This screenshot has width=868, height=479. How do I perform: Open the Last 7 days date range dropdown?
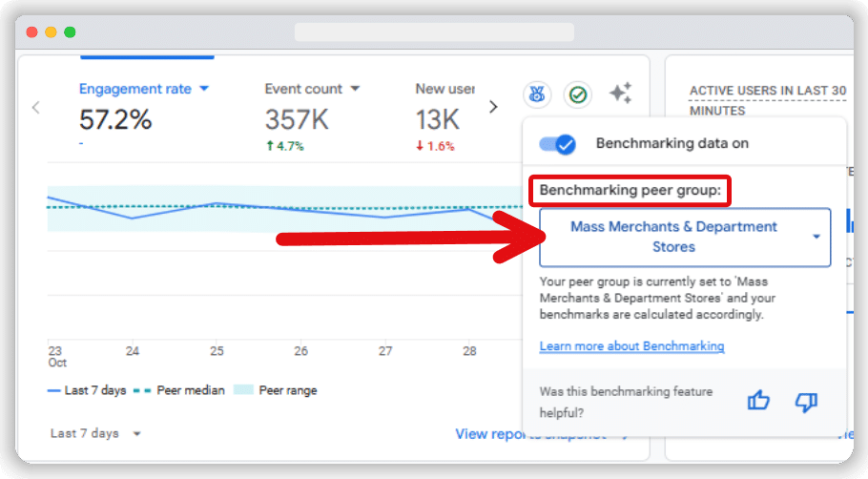(95, 433)
